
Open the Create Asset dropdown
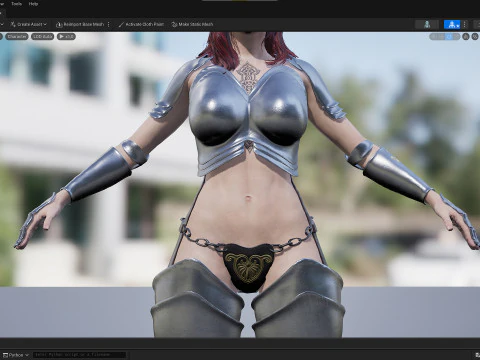29,24
